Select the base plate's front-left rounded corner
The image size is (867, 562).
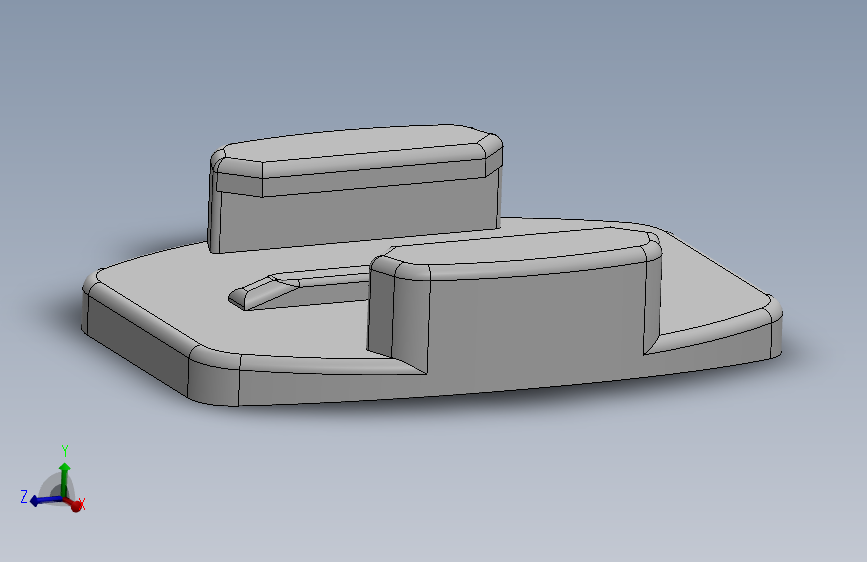[216, 376]
